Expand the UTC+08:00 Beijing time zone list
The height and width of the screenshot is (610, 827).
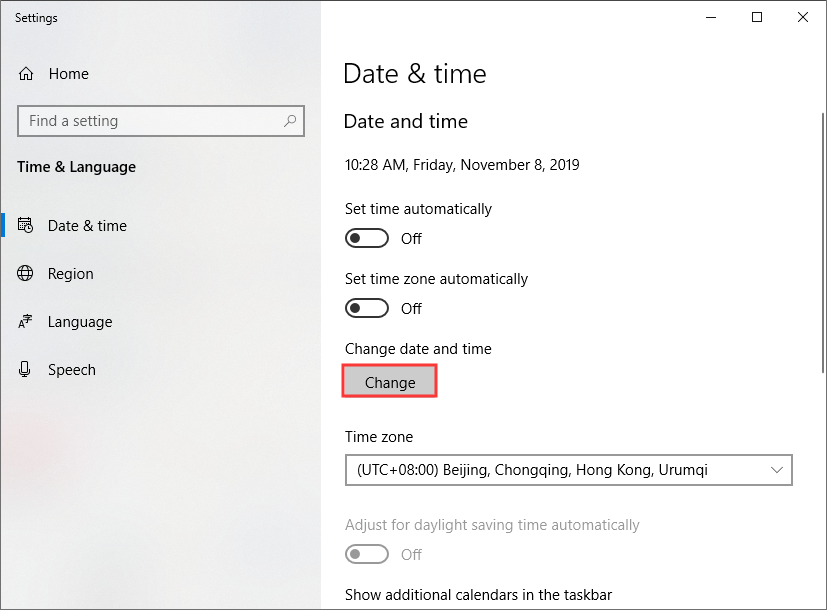click(x=568, y=470)
